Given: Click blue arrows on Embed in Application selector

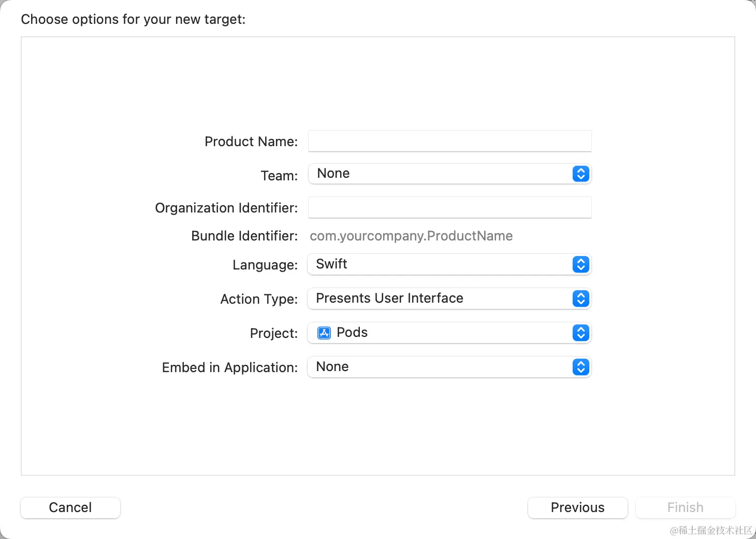Looking at the screenshot, I should pos(581,367).
